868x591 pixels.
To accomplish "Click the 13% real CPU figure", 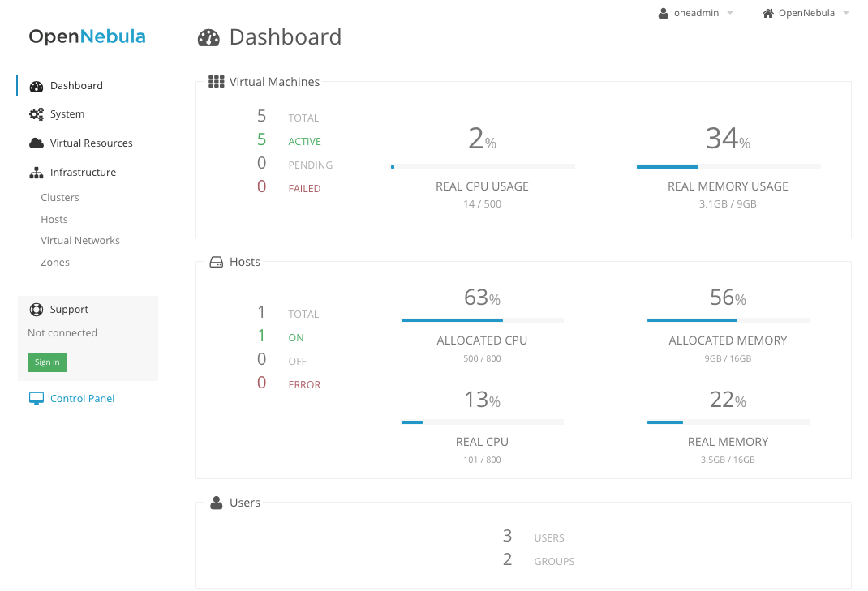I will click(482, 400).
